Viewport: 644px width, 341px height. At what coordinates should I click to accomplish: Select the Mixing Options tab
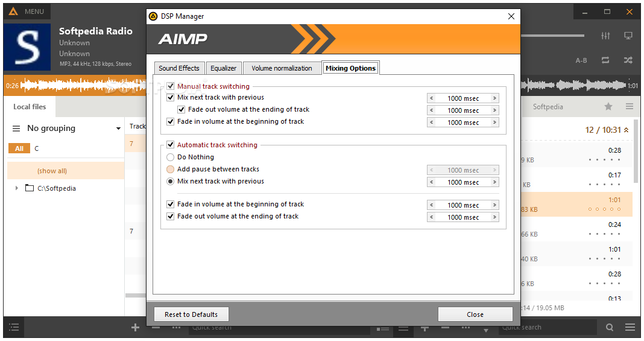(351, 68)
